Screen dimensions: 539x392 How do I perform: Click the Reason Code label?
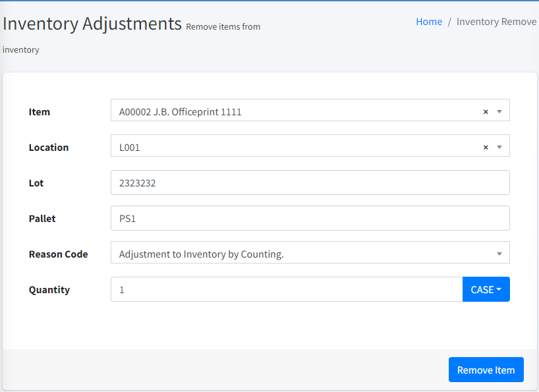click(x=59, y=254)
